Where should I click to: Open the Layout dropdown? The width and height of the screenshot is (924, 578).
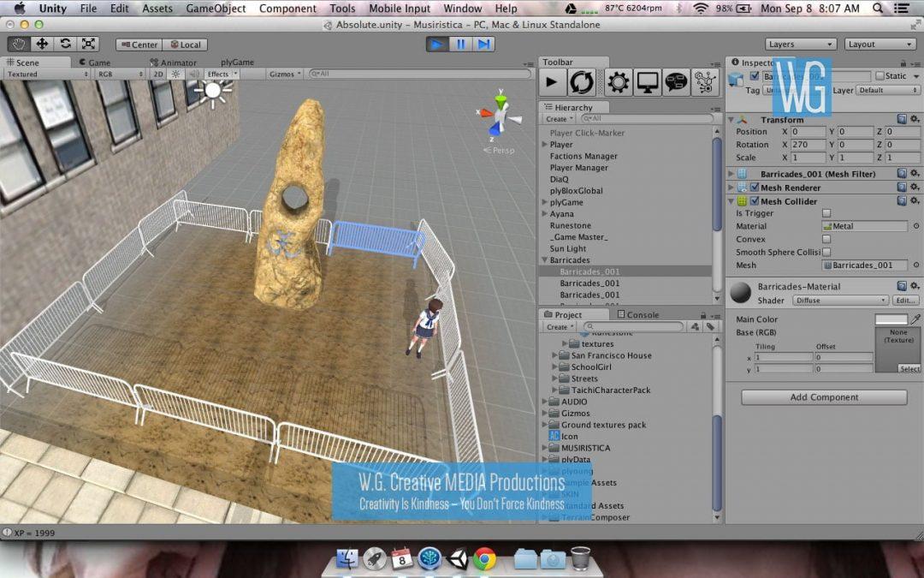click(x=880, y=45)
